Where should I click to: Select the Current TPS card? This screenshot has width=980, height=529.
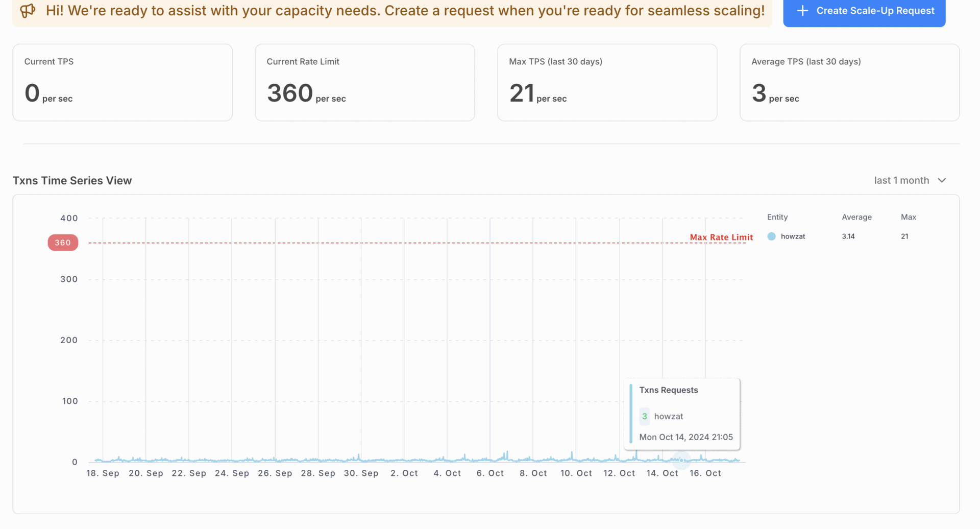tap(122, 82)
